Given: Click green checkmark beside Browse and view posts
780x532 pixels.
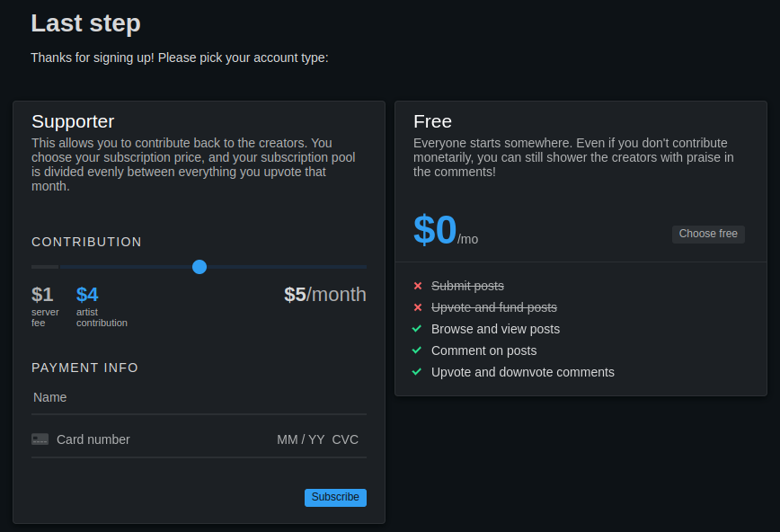Looking at the screenshot, I should [417, 329].
